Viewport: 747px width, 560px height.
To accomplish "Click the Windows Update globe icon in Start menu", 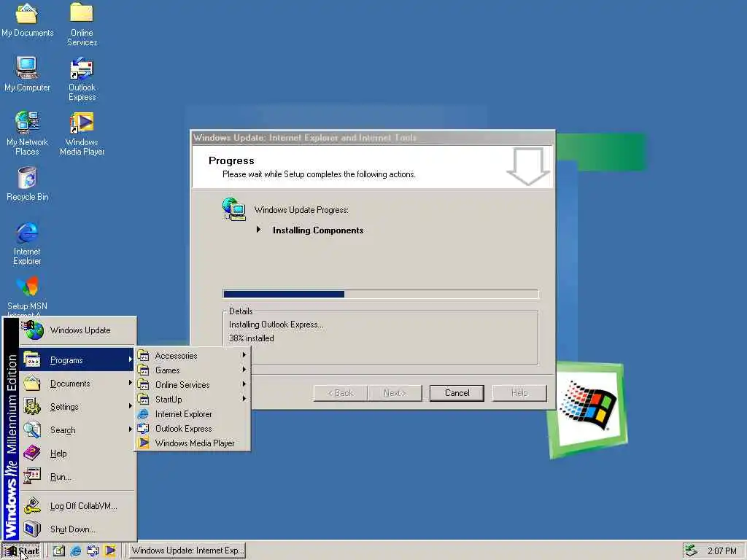I will tap(34, 330).
